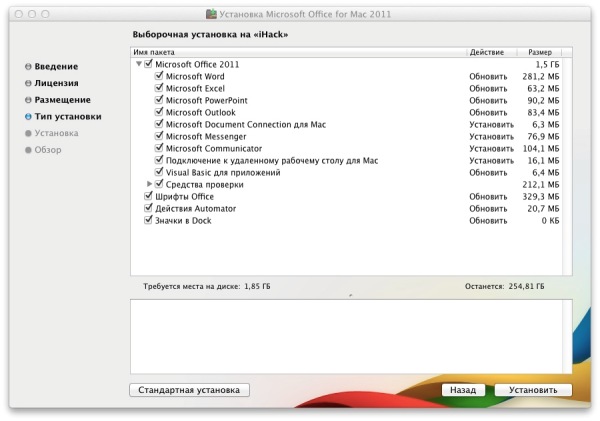Click the 1,5 ГБ total size value
This screenshot has height=421, width=600.
coord(547,64)
